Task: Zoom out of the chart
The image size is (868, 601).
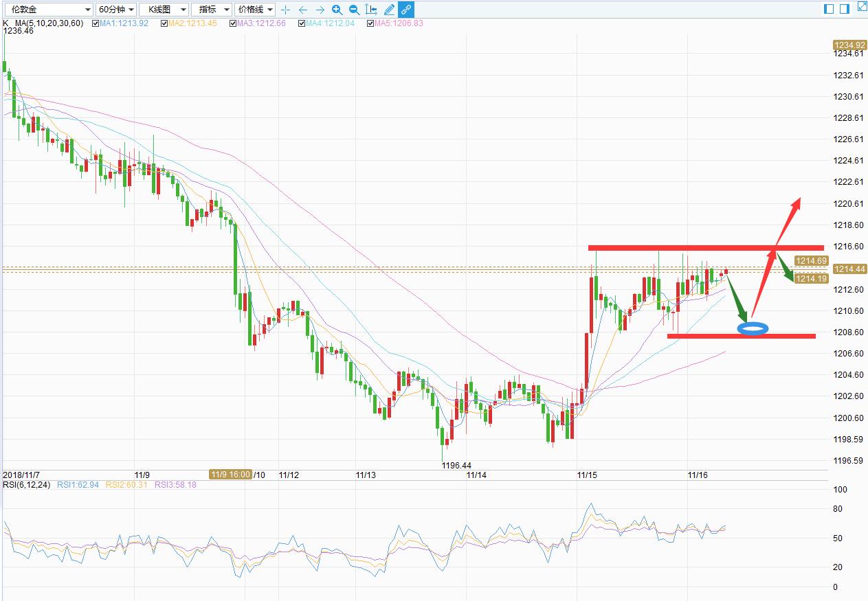Action: click(x=354, y=10)
